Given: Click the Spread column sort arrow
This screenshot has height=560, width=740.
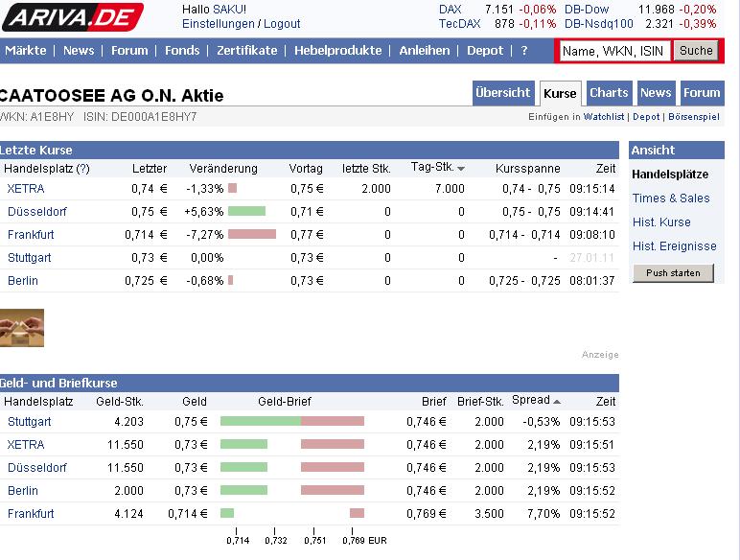Looking at the screenshot, I should [557, 402].
